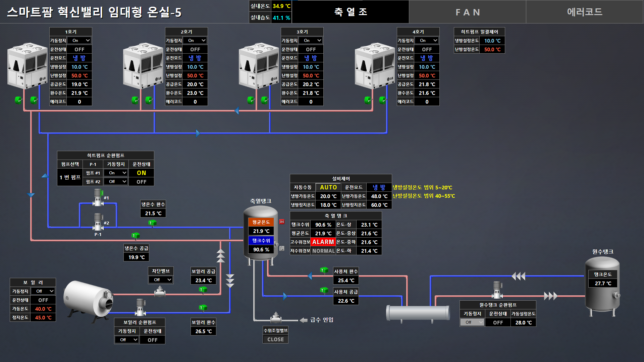This screenshot has width=644, height=362.
Task: Toggle the 수위조절밸브 CLOSE status button
Action: [x=275, y=339]
